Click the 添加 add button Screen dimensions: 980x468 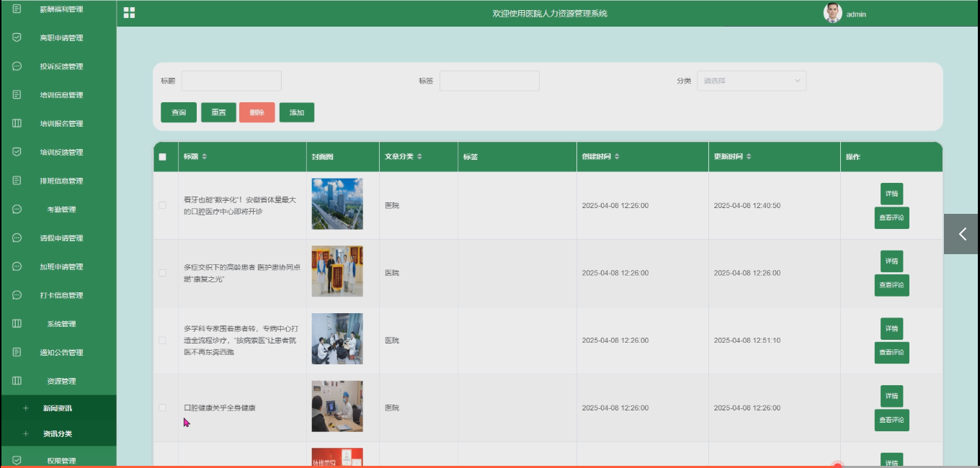297,112
